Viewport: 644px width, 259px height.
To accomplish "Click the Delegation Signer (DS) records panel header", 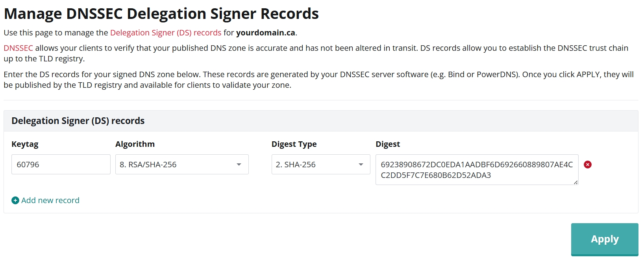I will (x=78, y=121).
